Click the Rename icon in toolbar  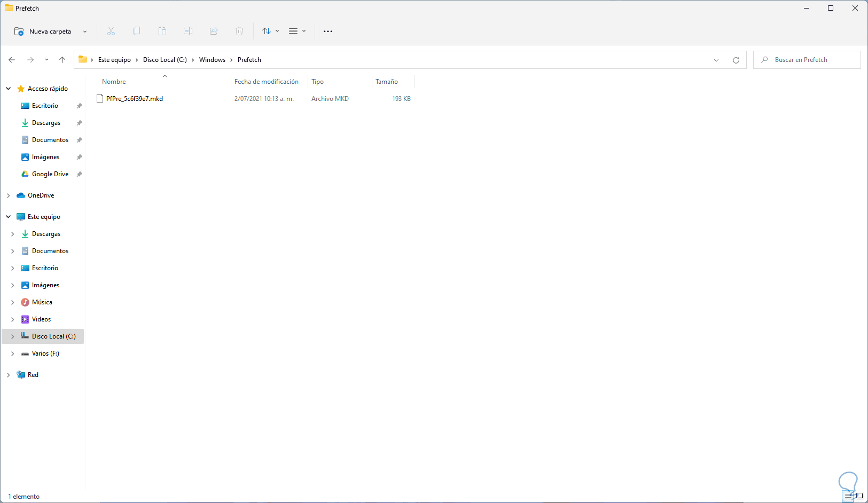tap(188, 32)
